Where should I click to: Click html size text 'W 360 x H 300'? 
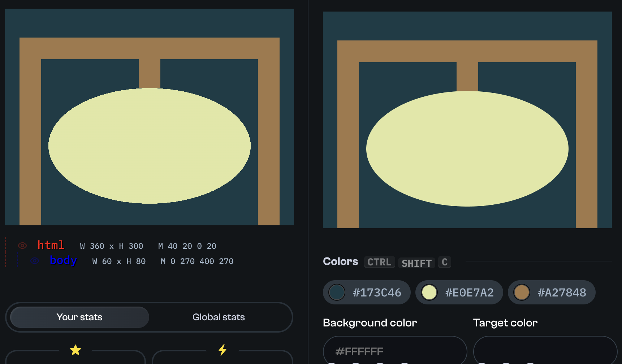point(112,246)
